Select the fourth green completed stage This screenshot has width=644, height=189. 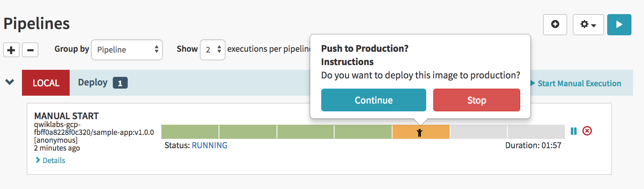point(363,132)
